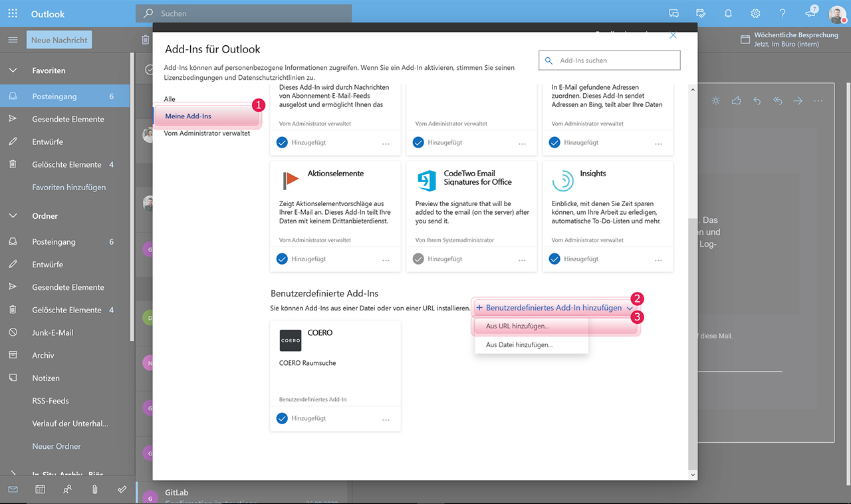This screenshot has width=851, height=504.
Task: Click the reply arrow icon
Action: click(x=757, y=100)
